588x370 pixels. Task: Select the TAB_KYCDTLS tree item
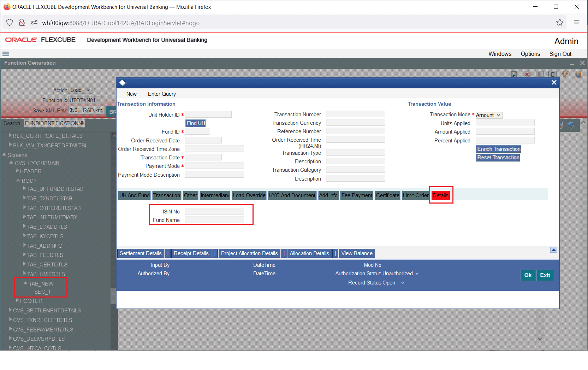tap(45, 236)
